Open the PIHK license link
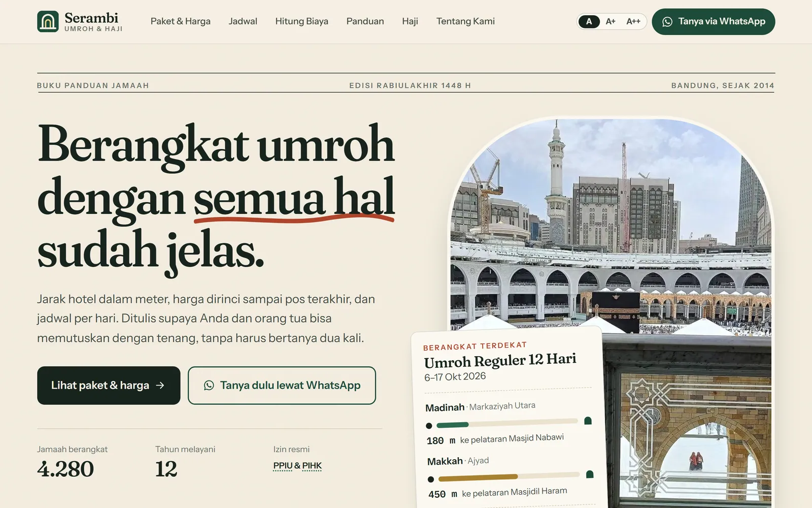The width and height of the screenshot is (812, 508). coord(312,466)
